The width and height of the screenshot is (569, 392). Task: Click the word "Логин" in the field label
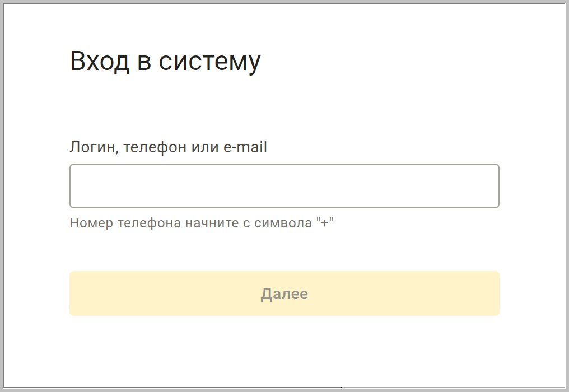click(x=92, y=147)
